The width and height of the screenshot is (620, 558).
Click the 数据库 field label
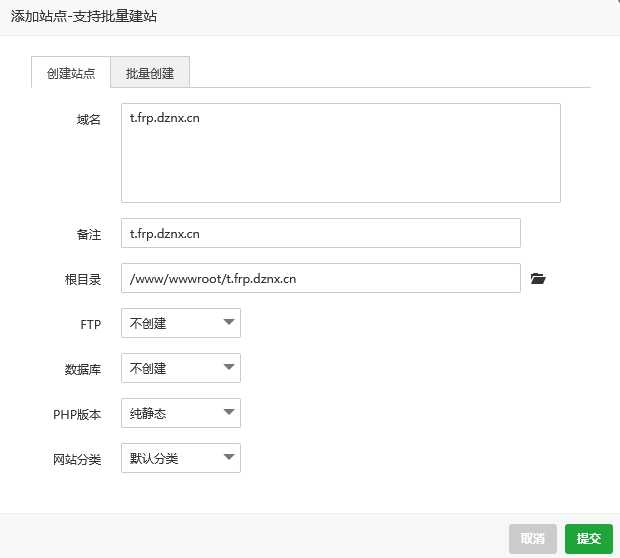(82, 369)
